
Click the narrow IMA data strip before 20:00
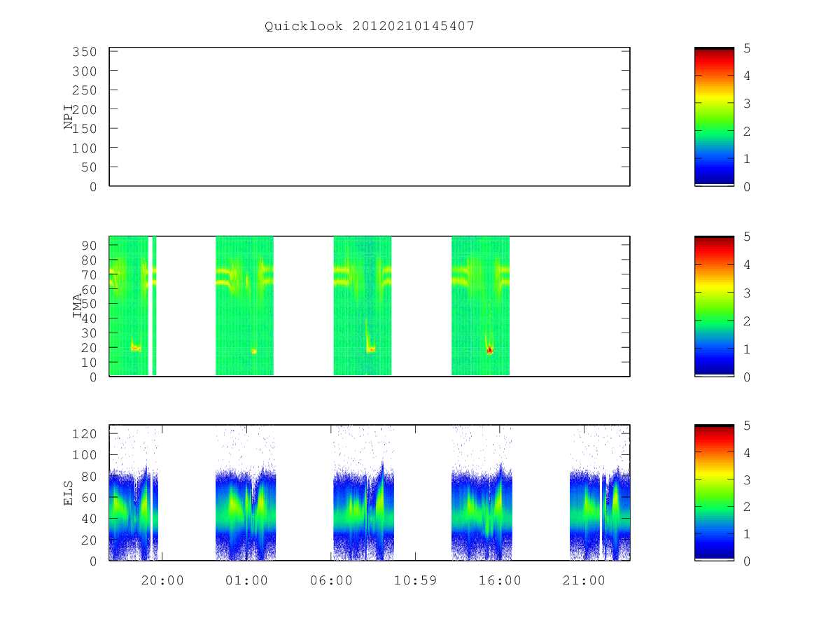154,306
